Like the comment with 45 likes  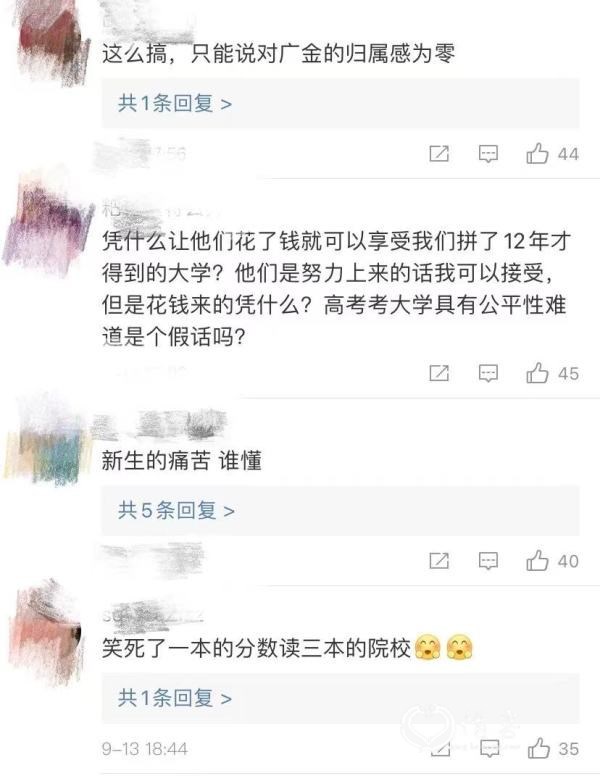point(538,373)
